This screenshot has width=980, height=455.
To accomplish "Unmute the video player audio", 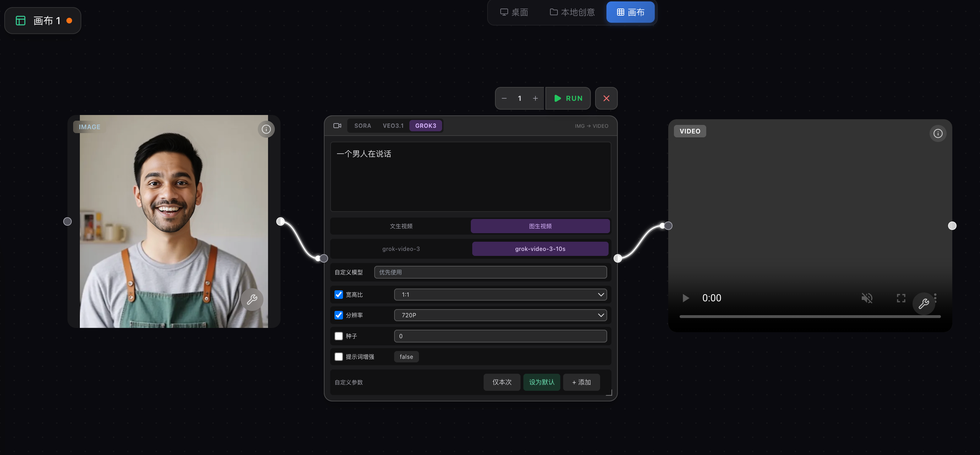I will [867, 298].
